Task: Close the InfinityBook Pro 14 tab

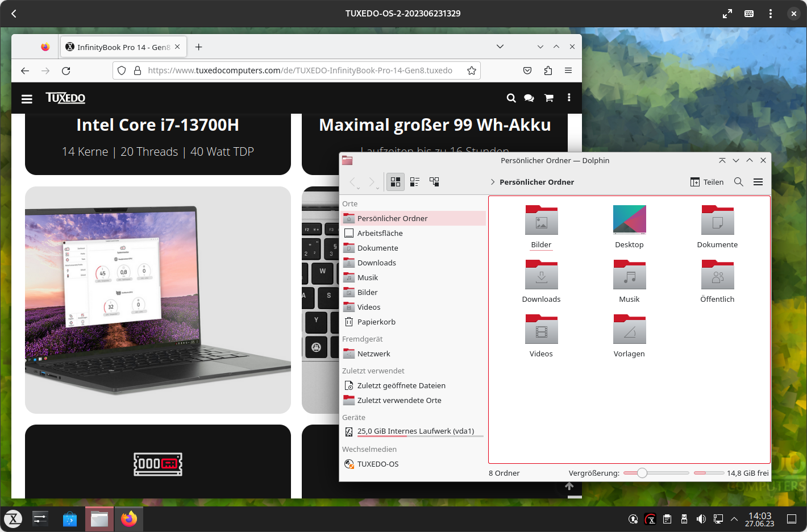Action: [177, 47]
